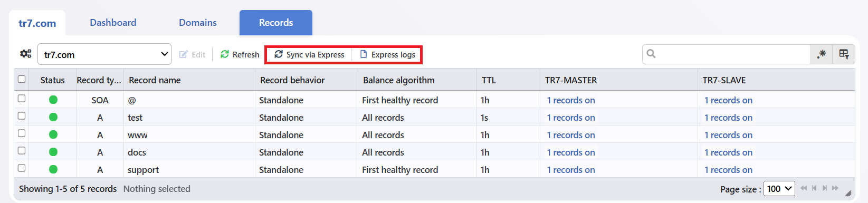Click Sync via Express button
868x203 pixels.
click(x=309, y=54)
